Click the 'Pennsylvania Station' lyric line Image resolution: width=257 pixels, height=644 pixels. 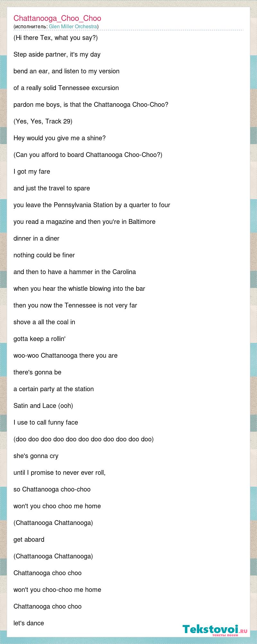[x=92, y=205]
